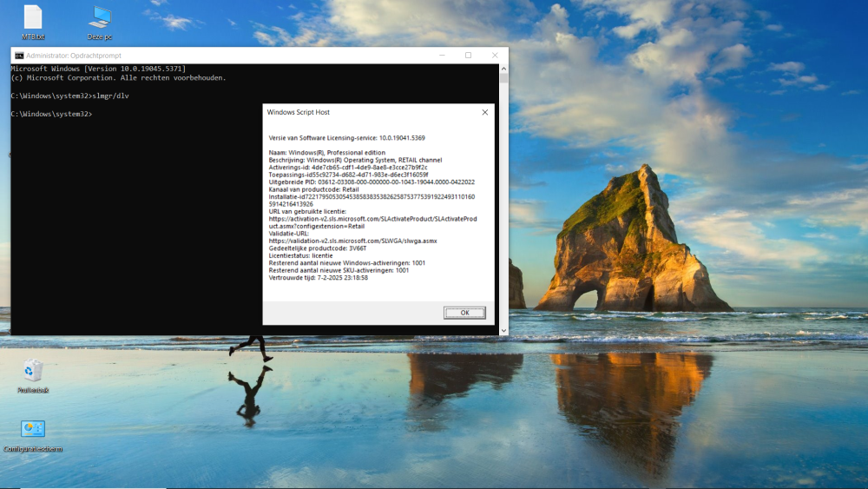Select the Deze pc desktop icon
Viewport: 868px width, 489px height.
(x=100, y=23)
